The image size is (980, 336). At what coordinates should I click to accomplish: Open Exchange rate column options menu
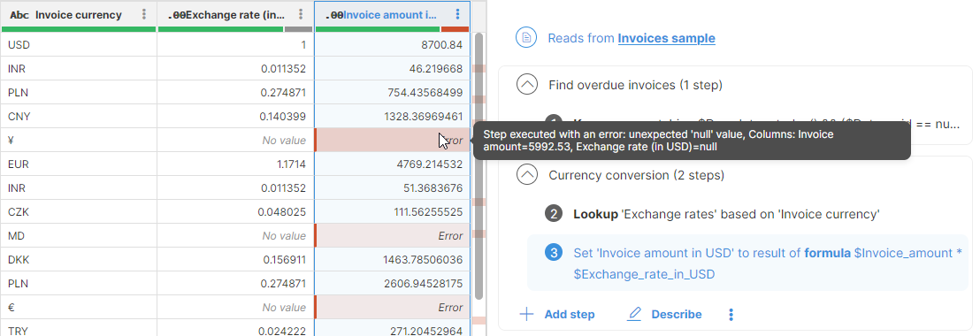point(301,14)
